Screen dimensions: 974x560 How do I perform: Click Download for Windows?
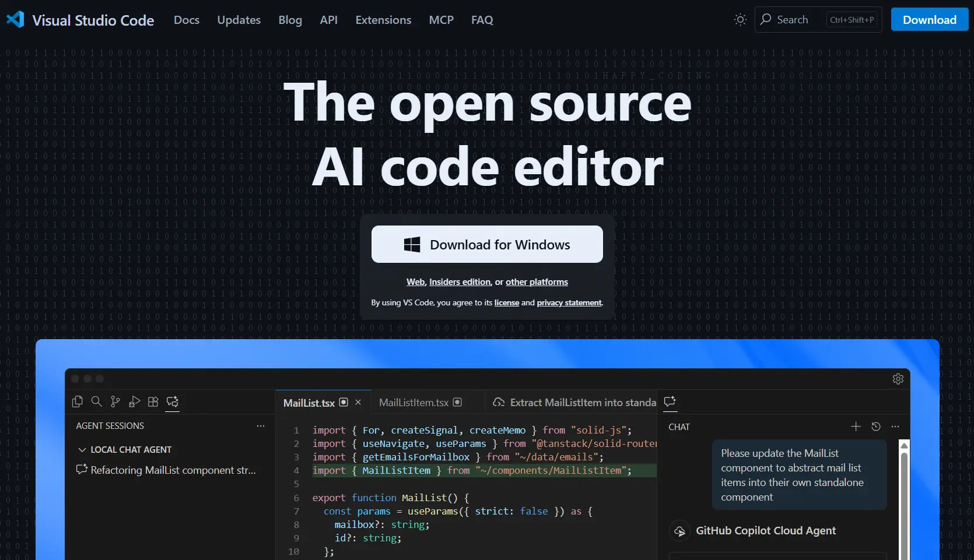coord(488,244)
